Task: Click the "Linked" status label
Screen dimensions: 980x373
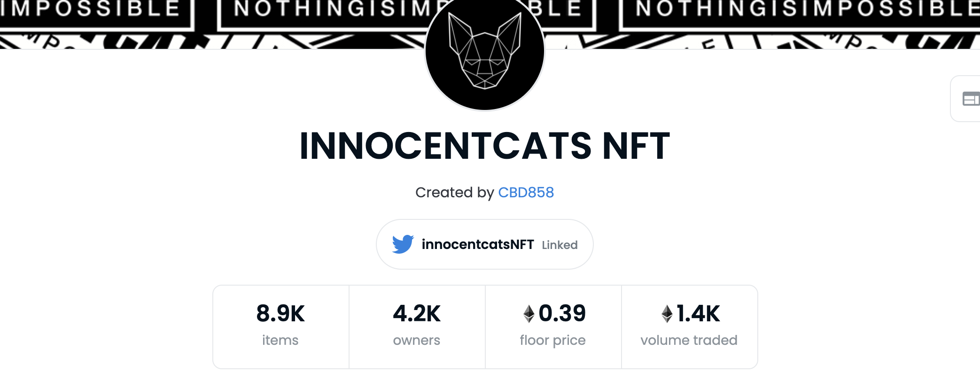Action: point(560,245)
